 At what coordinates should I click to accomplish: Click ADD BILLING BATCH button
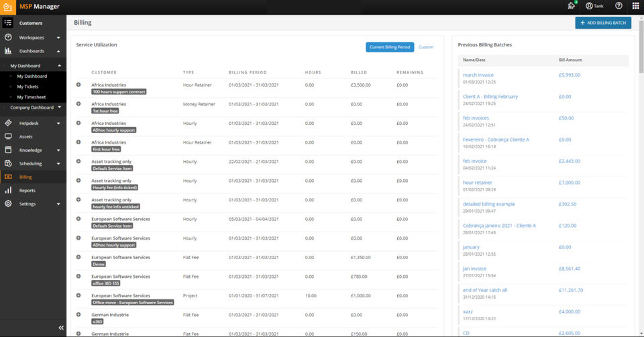pyautogui.click(x=603, y=23)
